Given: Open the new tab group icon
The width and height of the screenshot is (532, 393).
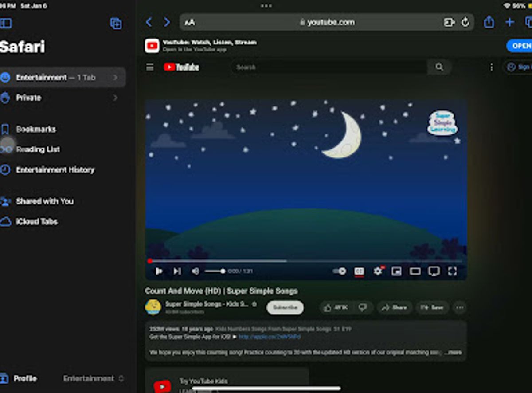Looking at the screenshot, I should 116,24.
